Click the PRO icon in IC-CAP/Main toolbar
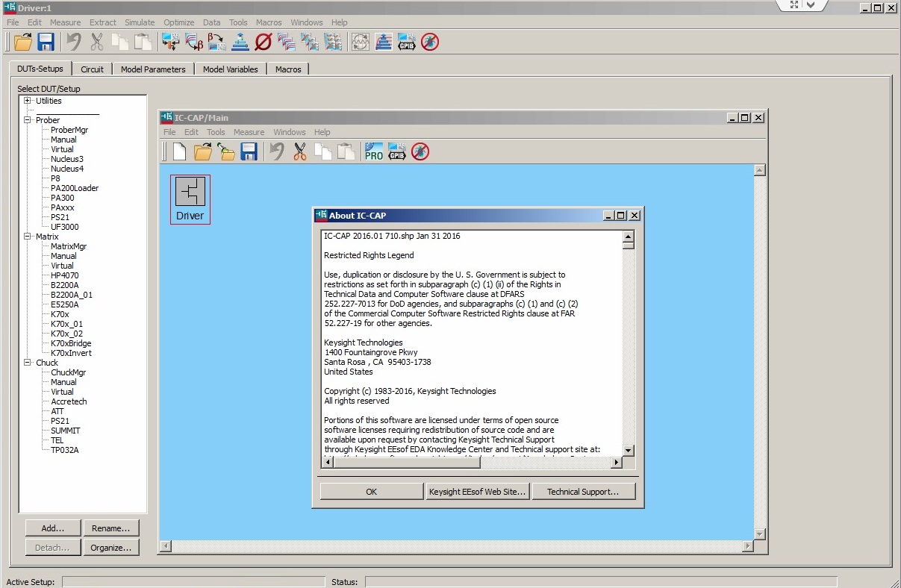 tap(373, 151)
